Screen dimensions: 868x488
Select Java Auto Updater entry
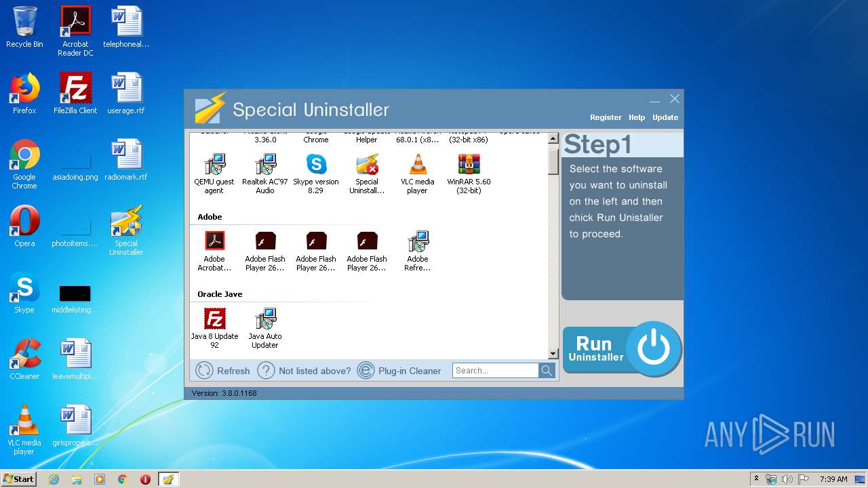[x=265, y=328]
